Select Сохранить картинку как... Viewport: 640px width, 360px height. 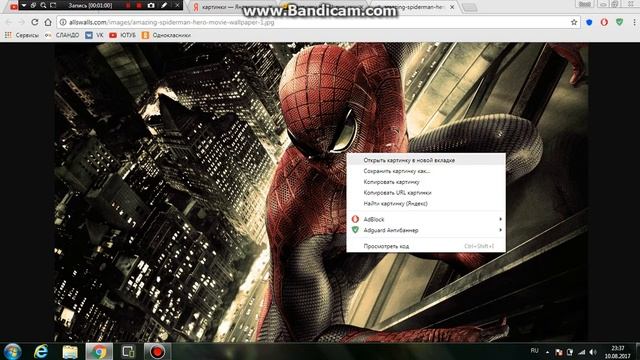click(426, 171)
